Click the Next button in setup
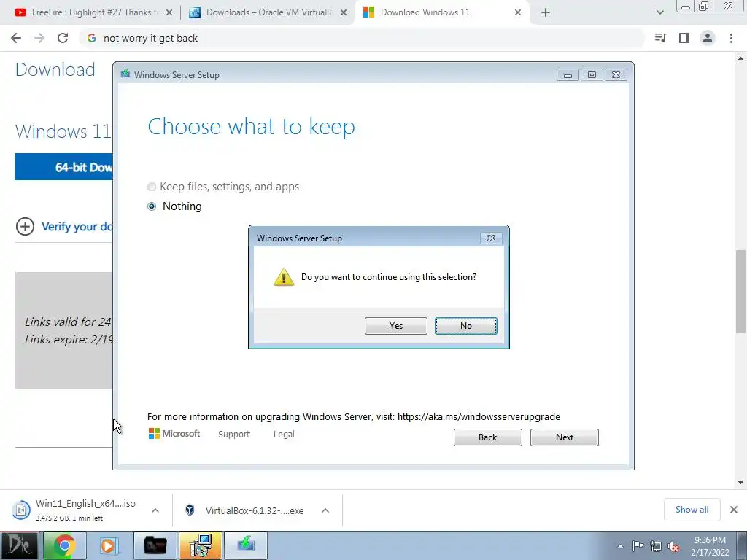 [x=565, y=437]
